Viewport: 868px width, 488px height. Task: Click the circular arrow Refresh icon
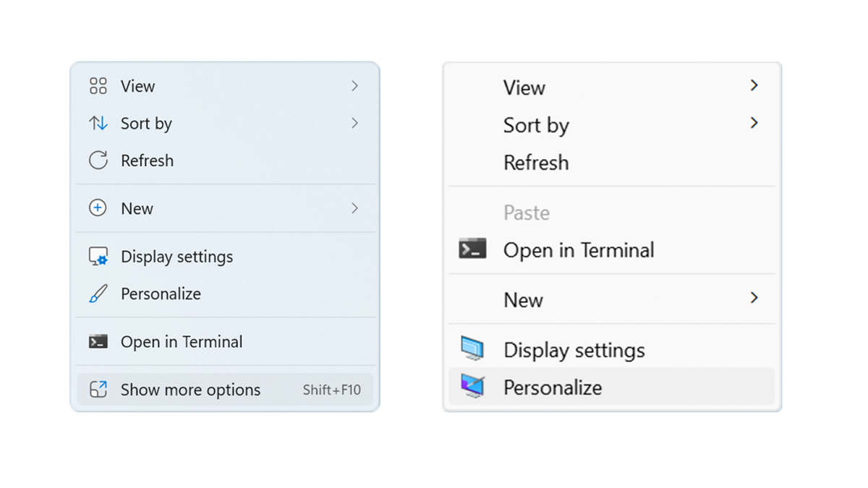pyautogui.click(x=98, y=160)
